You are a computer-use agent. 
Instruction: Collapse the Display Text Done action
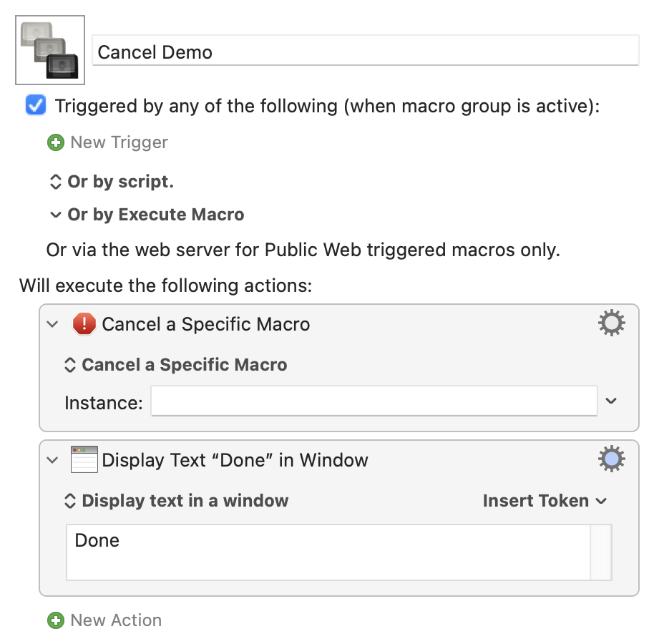point(52,460)
